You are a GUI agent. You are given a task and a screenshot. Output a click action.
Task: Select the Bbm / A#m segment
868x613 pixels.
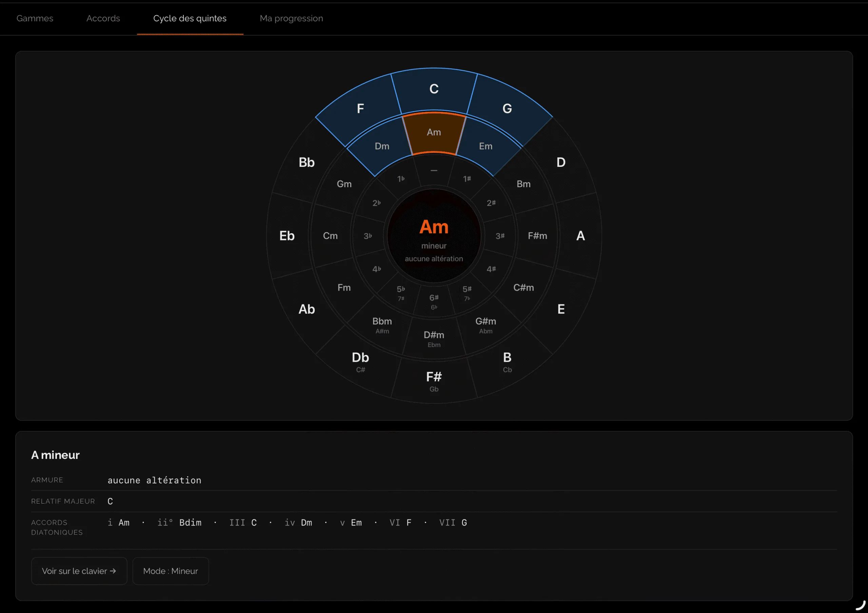click(382, 325)
